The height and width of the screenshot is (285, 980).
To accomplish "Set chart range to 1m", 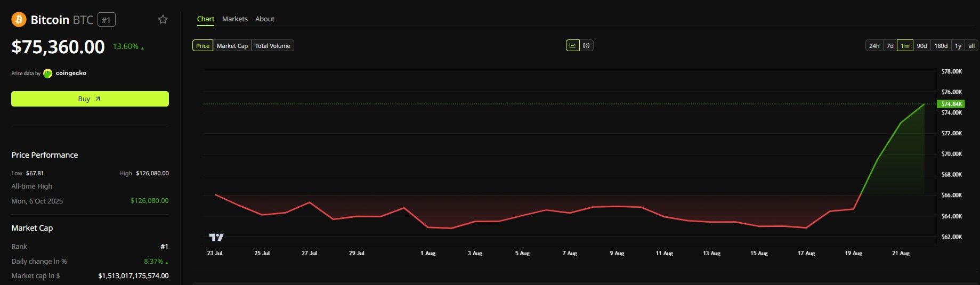I will [905, 46].
